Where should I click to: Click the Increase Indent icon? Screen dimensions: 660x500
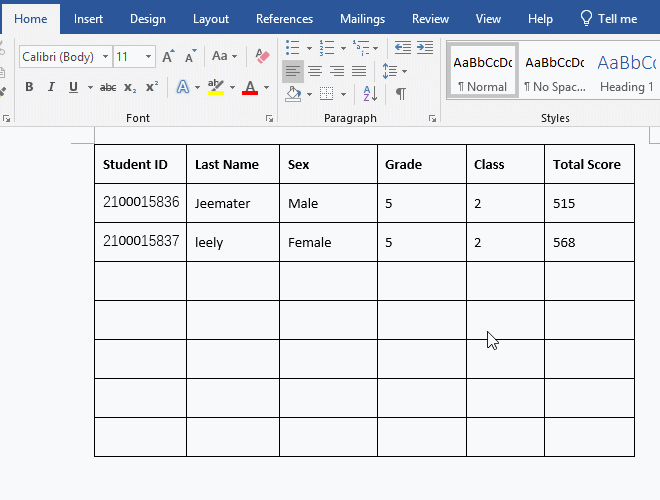[425, 47]
